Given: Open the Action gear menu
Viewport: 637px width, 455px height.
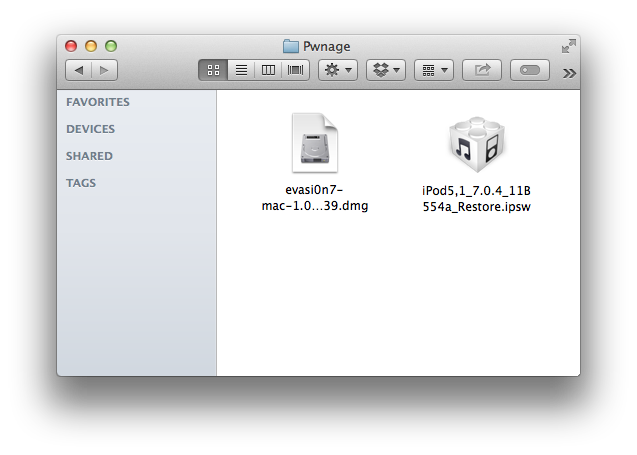Looking at the screenshot, I should pos(337,70).
